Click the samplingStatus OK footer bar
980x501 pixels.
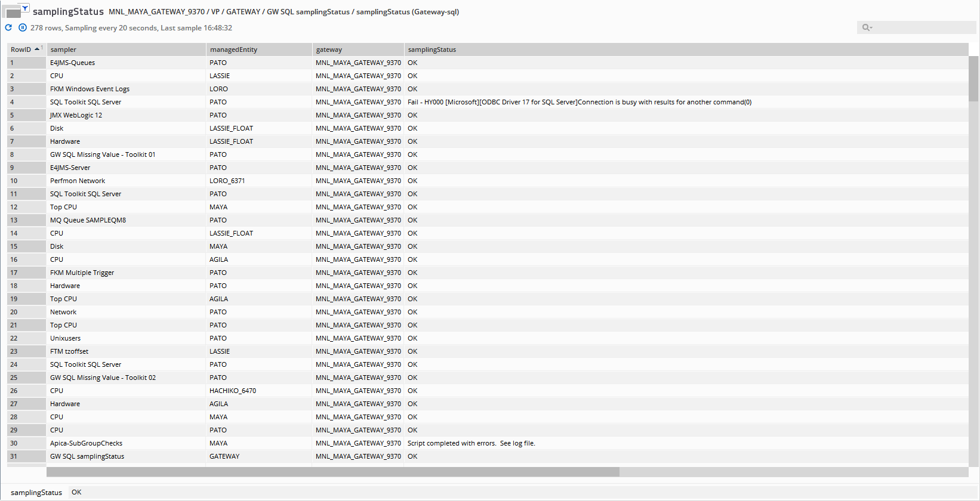tap(76, 492)
